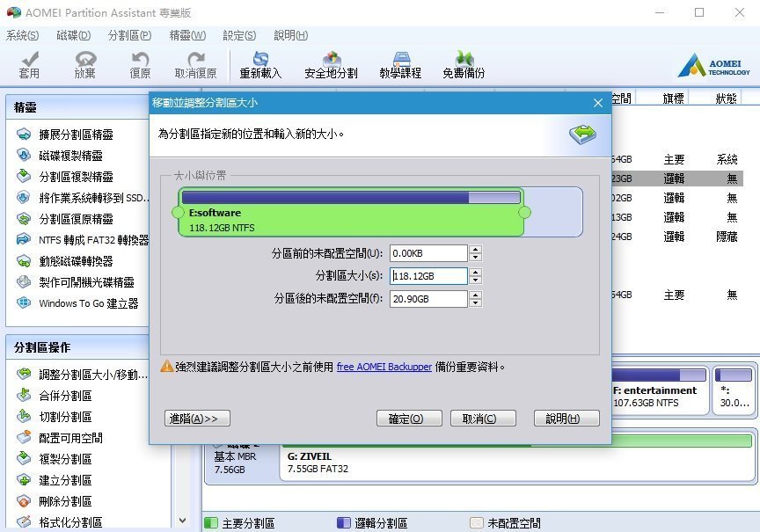Decrease 分區前的未配置空間 with down arrow
The width and height of the screenshot is (760, 532).
tap(476, 258)
